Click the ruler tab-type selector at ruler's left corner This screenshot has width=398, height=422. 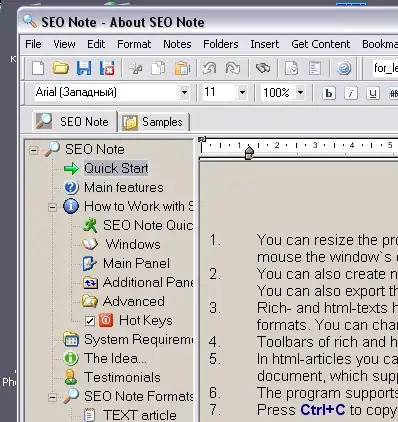point(202,139)
